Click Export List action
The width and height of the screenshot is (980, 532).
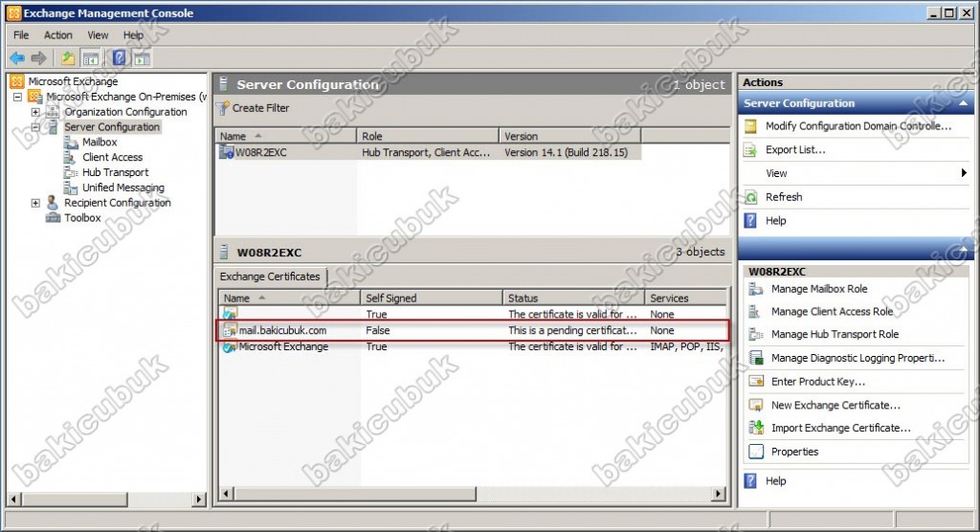pyautogui.click(x=795, y=150)
